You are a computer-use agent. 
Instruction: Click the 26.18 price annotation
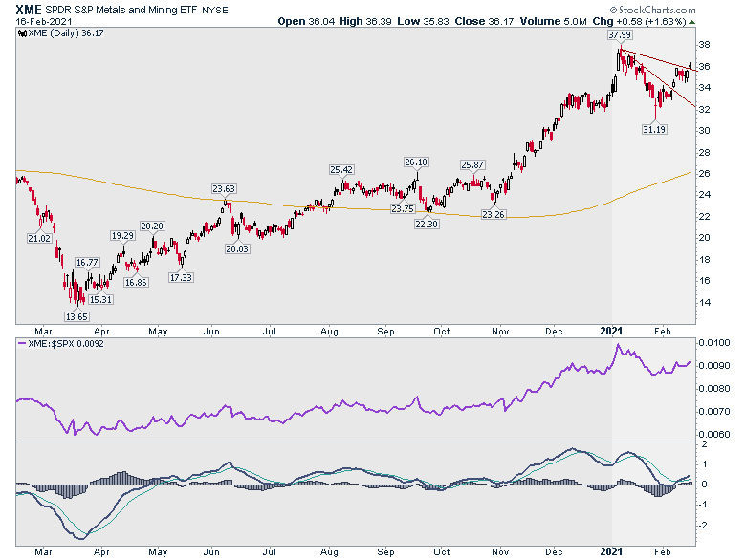click(x=416, y=162)
